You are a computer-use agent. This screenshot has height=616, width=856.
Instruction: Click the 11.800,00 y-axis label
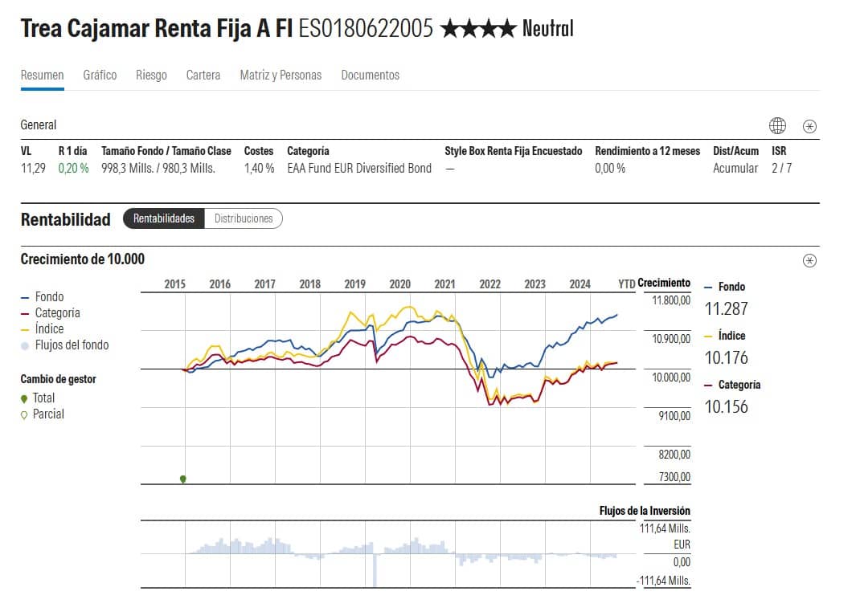tap(671, 300)
